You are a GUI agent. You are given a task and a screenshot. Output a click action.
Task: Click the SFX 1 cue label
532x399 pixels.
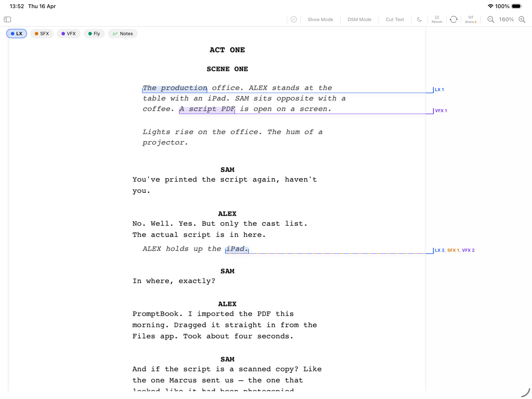[x=453, y=250]
